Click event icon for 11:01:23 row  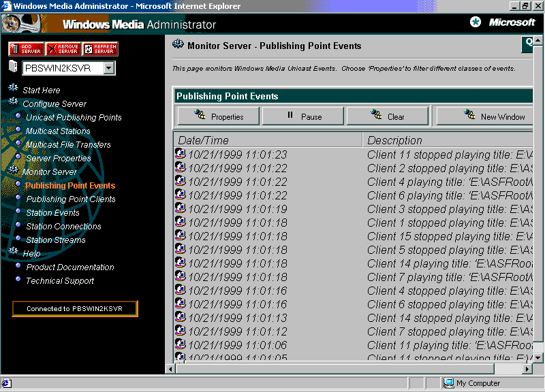pos(181,153)
